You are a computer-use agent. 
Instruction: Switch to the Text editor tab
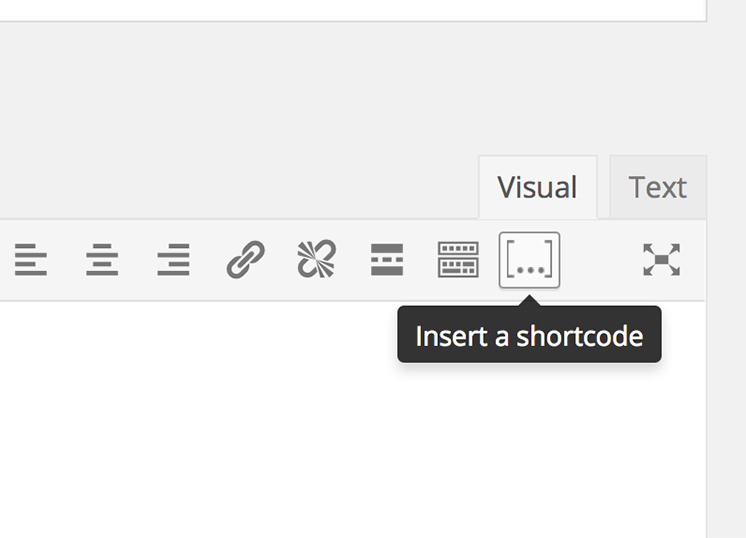pyautogui.click(x=657, y=187)
